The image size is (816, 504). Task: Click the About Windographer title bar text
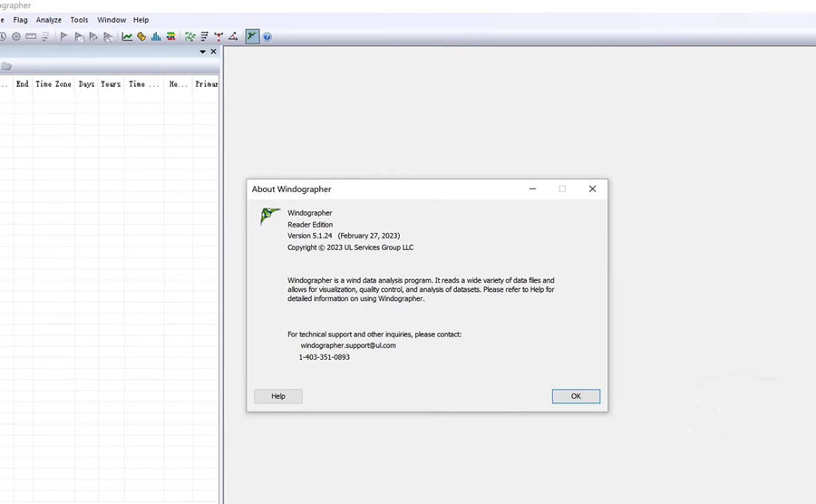291,189
